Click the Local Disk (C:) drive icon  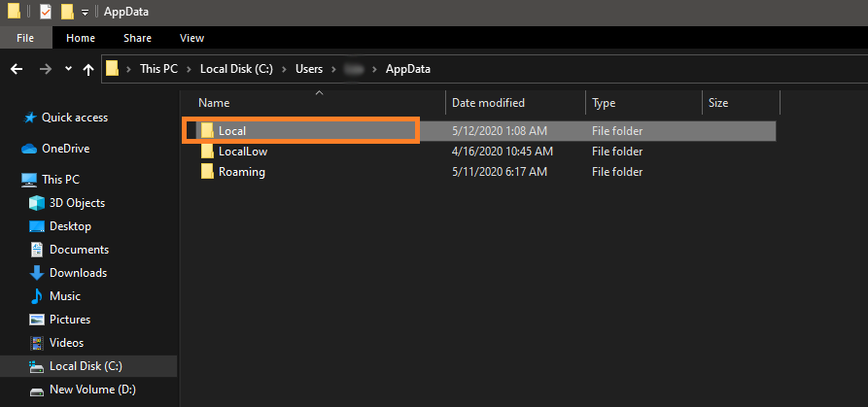(37, 366)
